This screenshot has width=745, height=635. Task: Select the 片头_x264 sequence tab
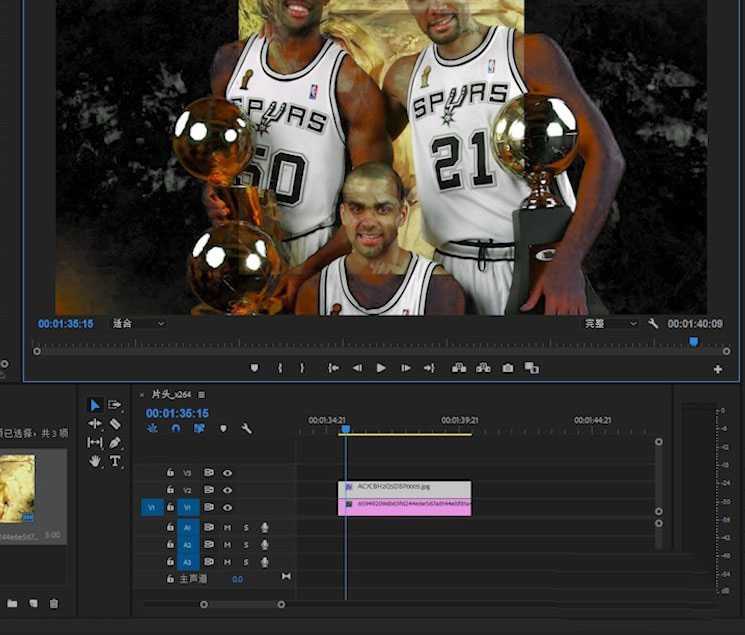pyautogui.click(x=172, y=395)
